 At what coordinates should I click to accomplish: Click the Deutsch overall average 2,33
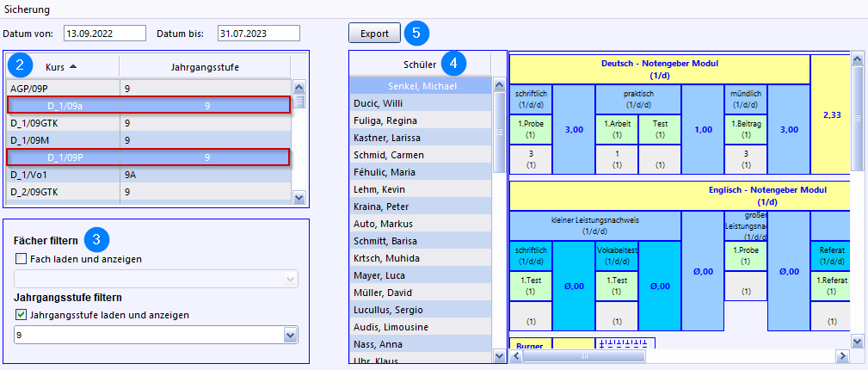point(830,114)
